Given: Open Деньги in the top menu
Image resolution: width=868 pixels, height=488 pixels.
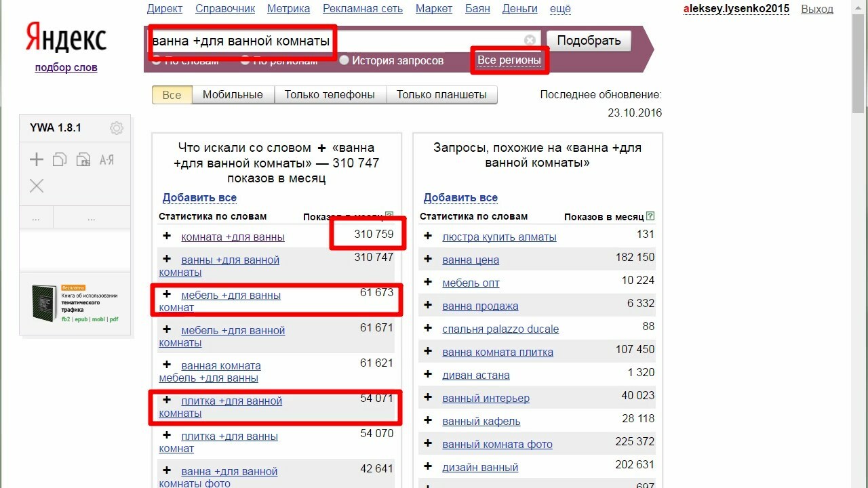Looking at the screenshot, I should point(520,9).
